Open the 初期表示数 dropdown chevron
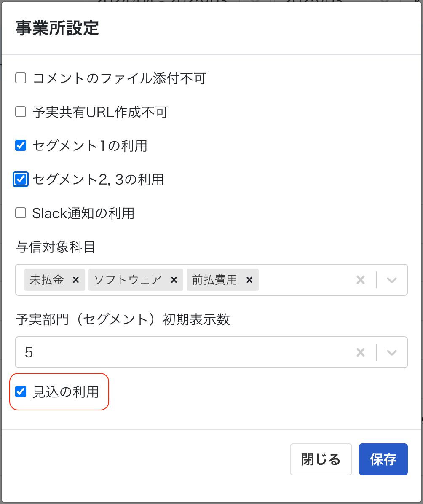Viewport: 423px width, 504px height. click(x=391, y=353)
